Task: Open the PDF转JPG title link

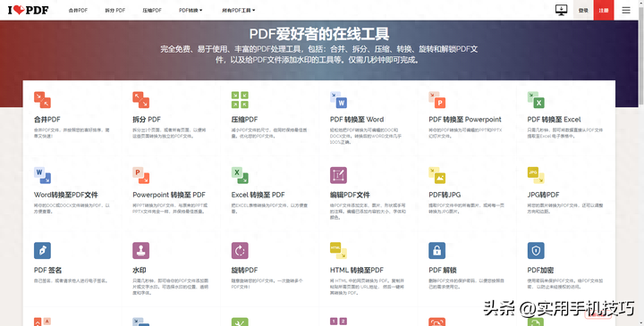Action: click(x=445, y=195)
